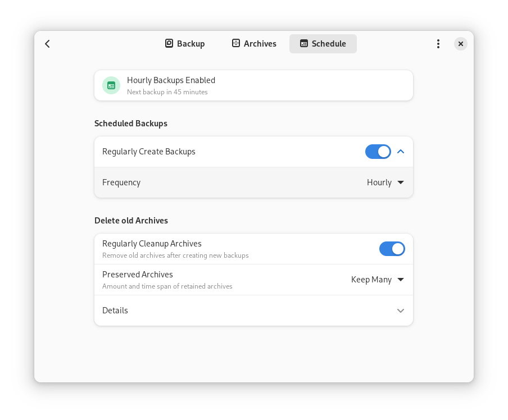Click the Preserved Archives label
The image size is (508, 420).
[x=137, y=274]
